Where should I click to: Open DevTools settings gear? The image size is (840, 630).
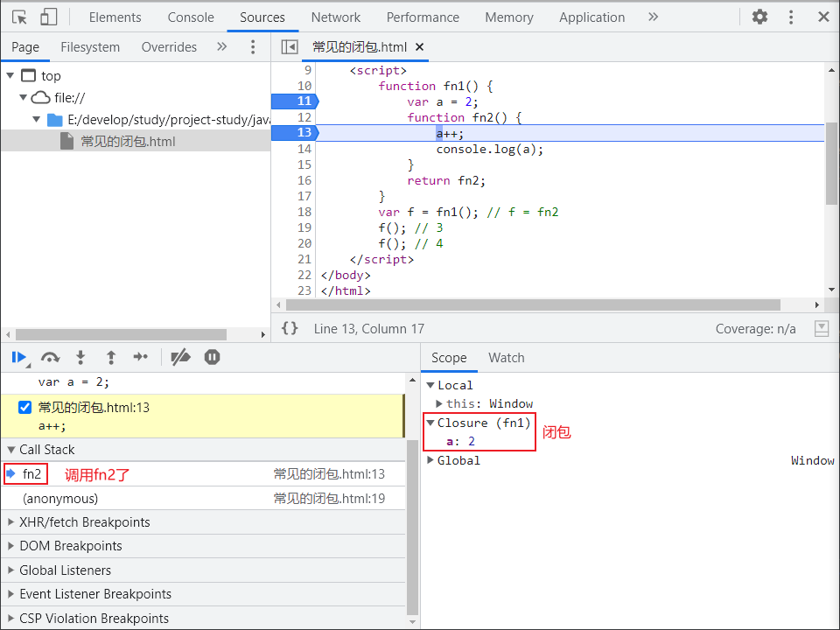(759, 17)
